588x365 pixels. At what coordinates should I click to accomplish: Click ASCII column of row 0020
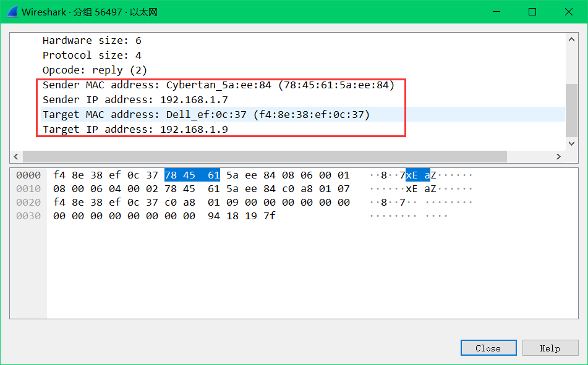[420, 203]
